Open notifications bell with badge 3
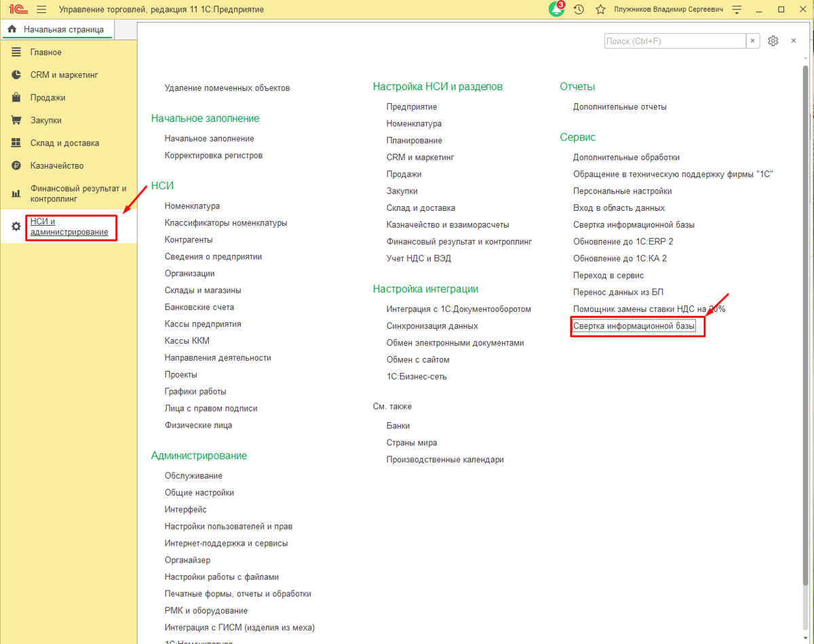Viewport: 814px width, 644px height. pyautogui.click(x=557, y=9)
